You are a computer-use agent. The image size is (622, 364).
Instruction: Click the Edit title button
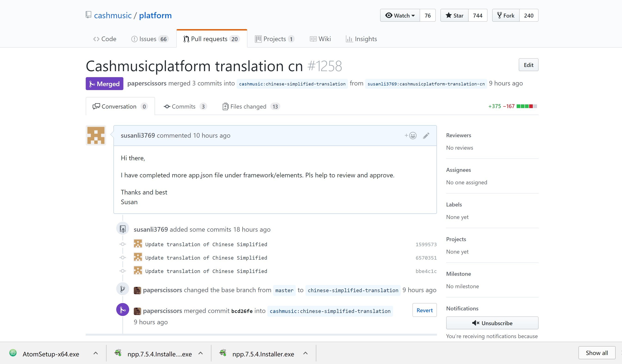point(528,65)
